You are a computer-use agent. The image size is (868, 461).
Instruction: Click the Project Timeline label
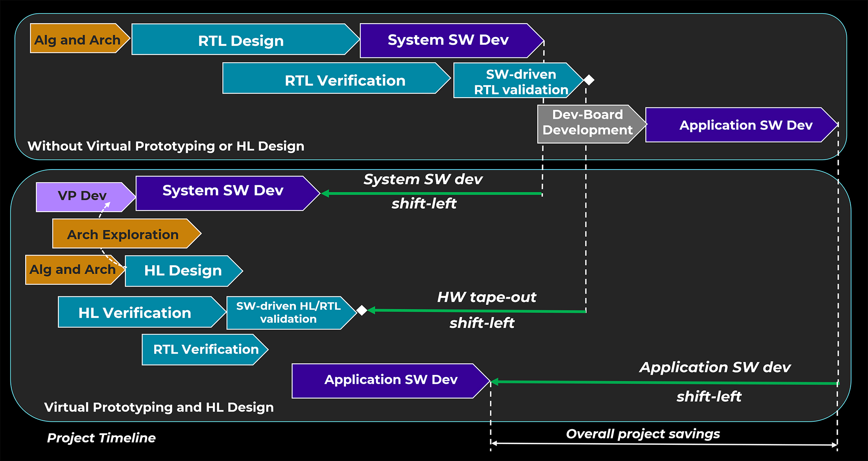[101, 438]
